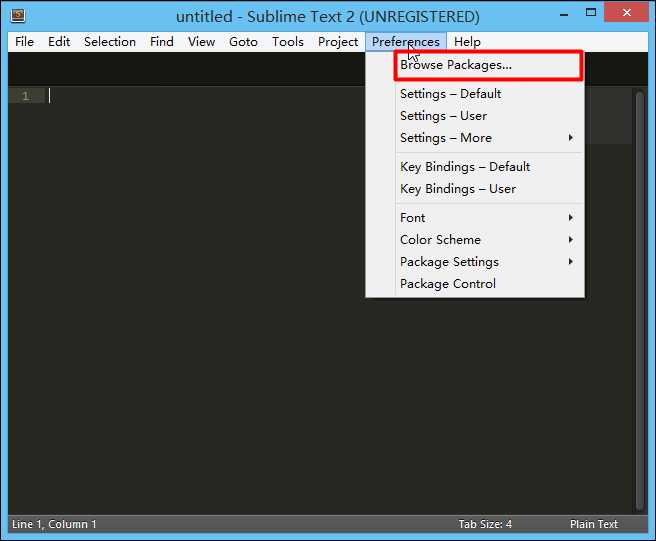656x541 pixels.
Task: Open the View menu
Action: [201, 42]
